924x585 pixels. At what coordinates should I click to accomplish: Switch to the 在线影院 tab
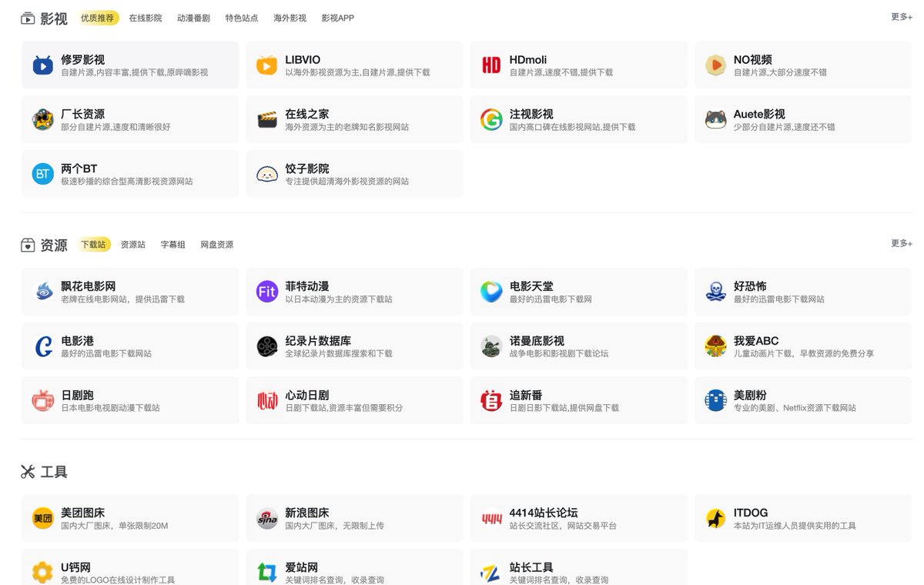pos(146,18)
